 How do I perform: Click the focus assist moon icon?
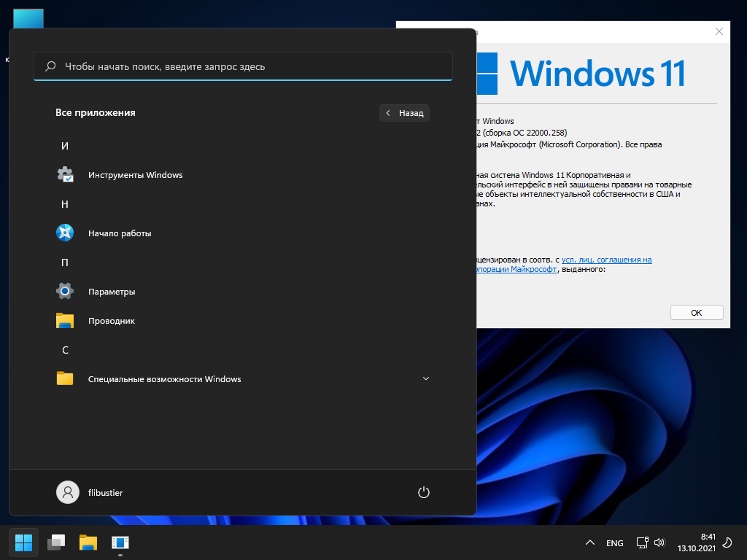click(727, 543)
